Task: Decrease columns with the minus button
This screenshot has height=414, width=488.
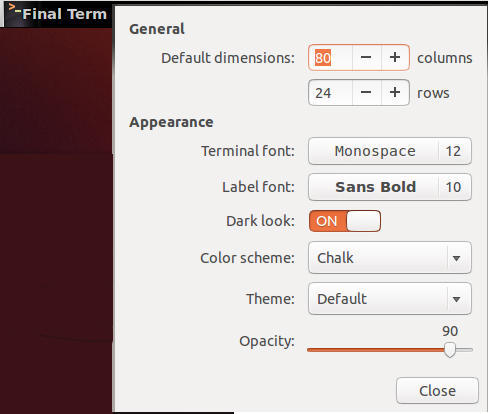Action: [x=366, y=57]
